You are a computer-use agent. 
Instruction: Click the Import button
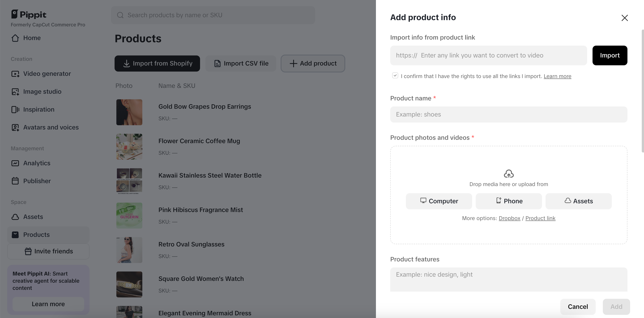610,55
